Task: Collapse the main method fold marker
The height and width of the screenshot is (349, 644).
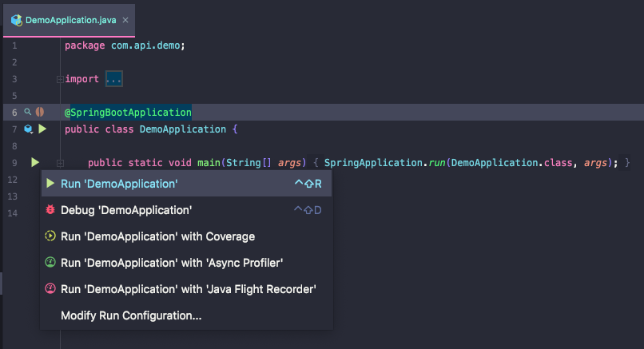Action: click(x=60, y=163)
